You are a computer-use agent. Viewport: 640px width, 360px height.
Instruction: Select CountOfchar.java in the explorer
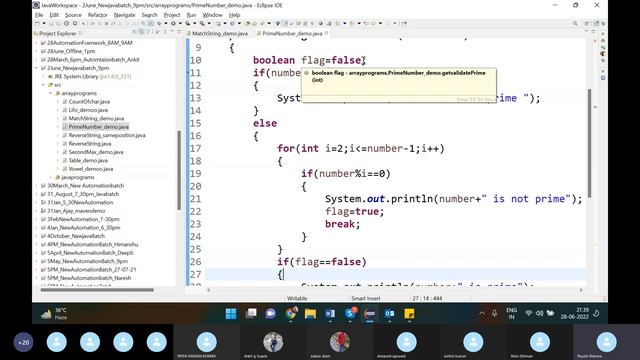89,102
